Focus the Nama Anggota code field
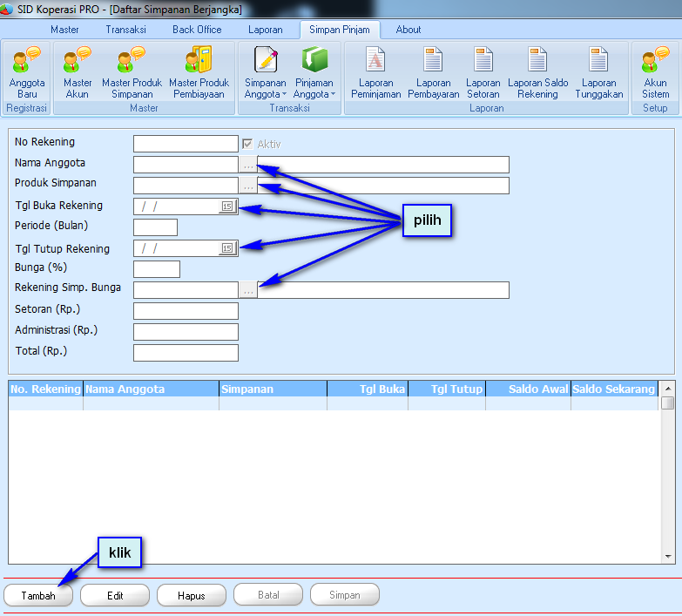The image size is (682, 616). click(186, 165)
